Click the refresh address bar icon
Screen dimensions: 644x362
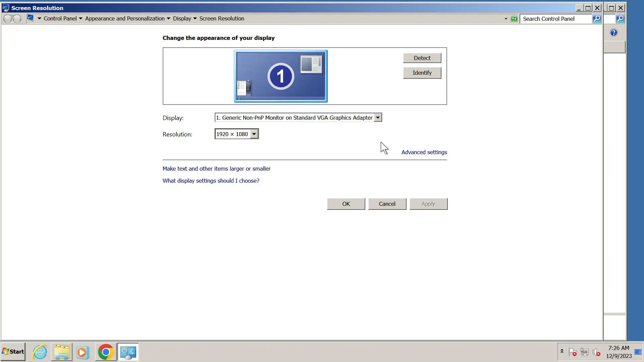514,19
